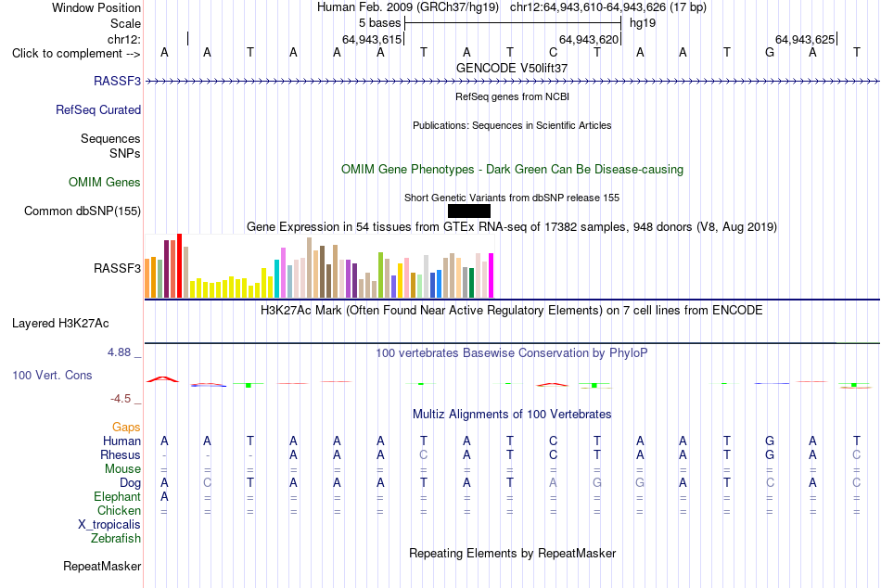Click the magenta last bar in GTEx chart
881x588 pixels.
click(492, 275)
